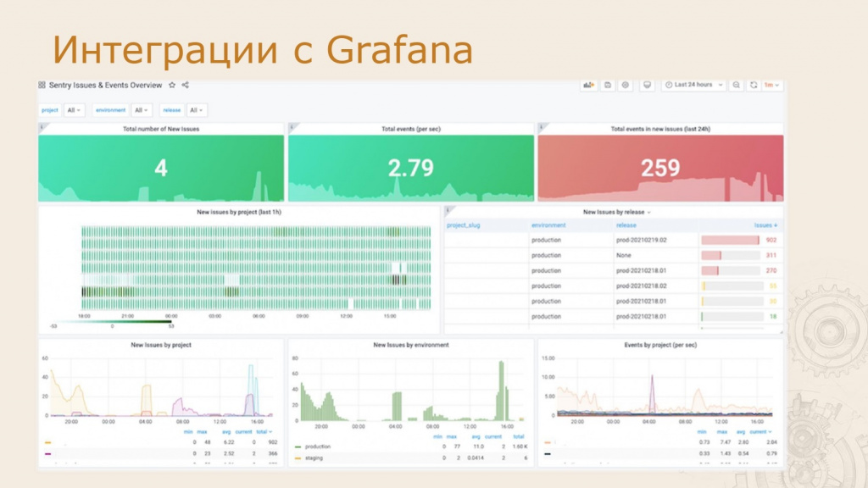Click the None release cell

(623, 256)
